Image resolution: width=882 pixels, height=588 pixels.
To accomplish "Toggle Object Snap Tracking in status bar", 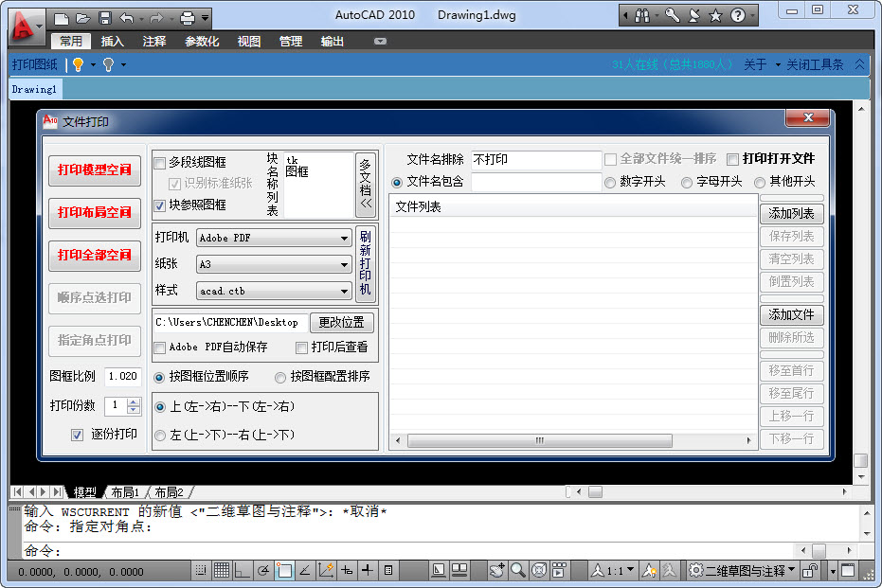I will 305,571.
